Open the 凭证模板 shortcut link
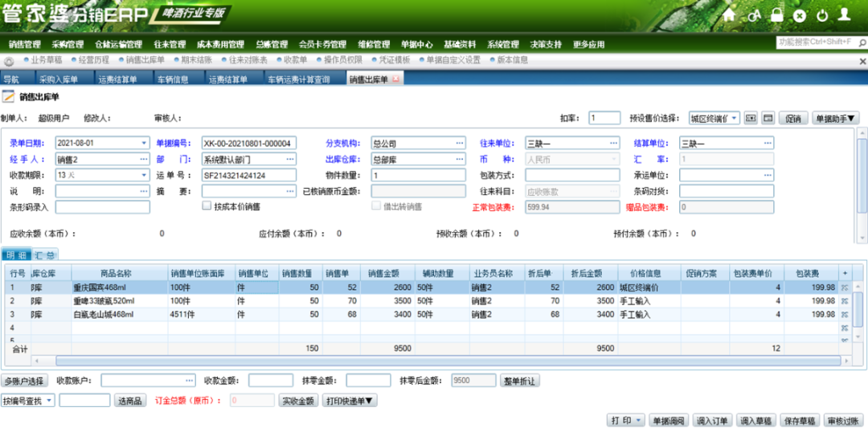 (394, 60)
